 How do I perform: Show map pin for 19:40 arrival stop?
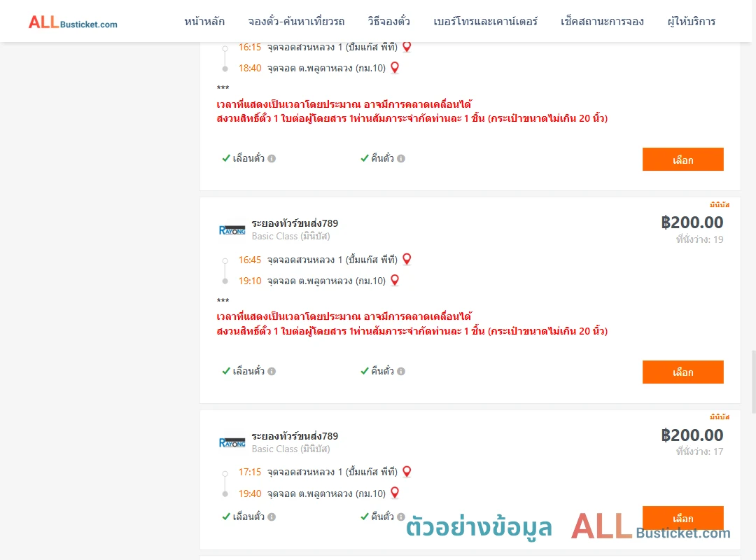click(x=395, y=493)
